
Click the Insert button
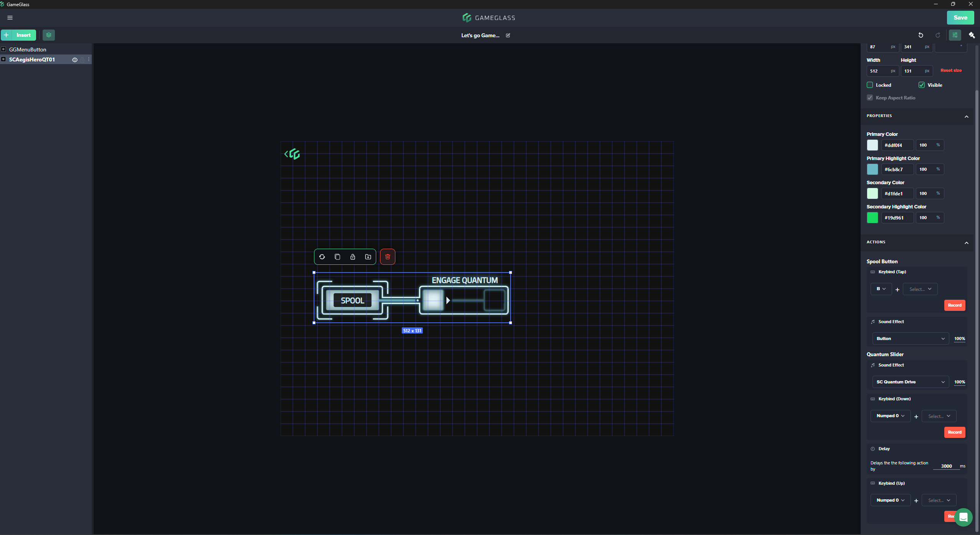(18, 35)
